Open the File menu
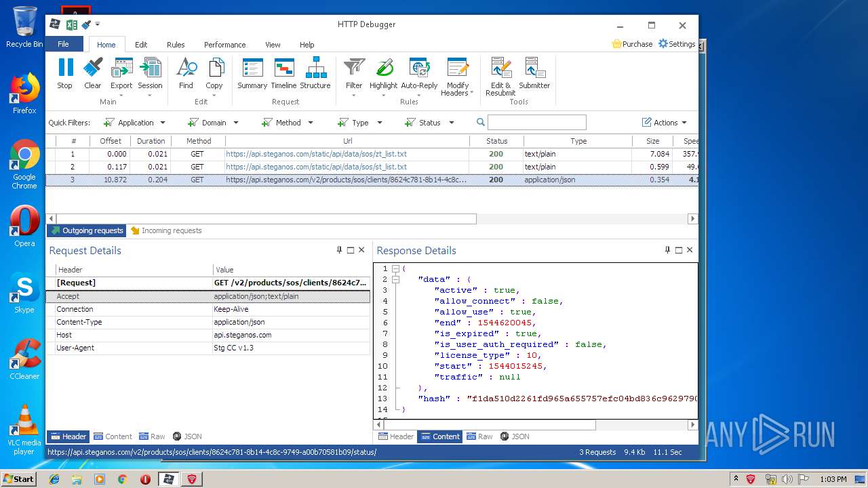Screen dimensions: 868x488 point(63,44)
